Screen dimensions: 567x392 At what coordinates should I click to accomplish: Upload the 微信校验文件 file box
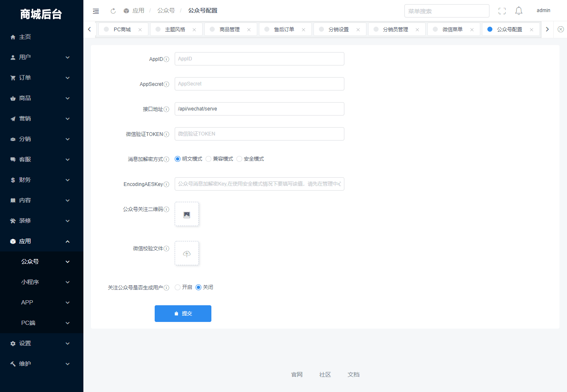coord(187,253)
